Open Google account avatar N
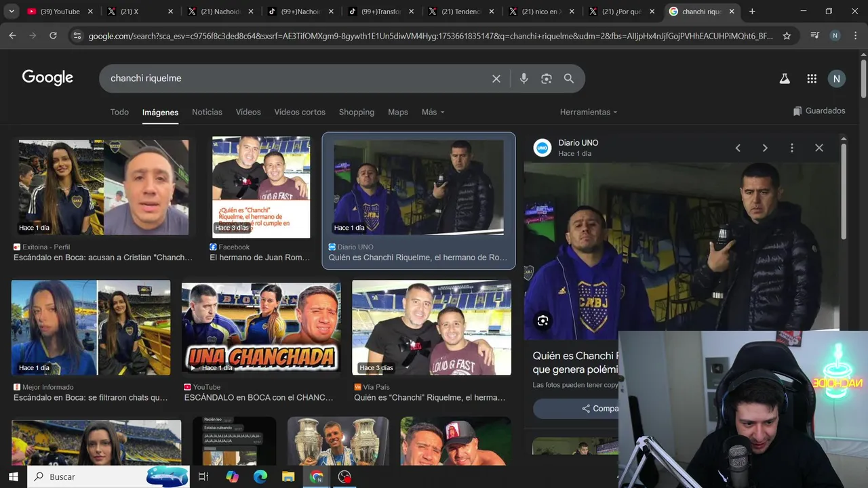The width and height of the screenshot is (868, 488). click(x=836, y=79)
